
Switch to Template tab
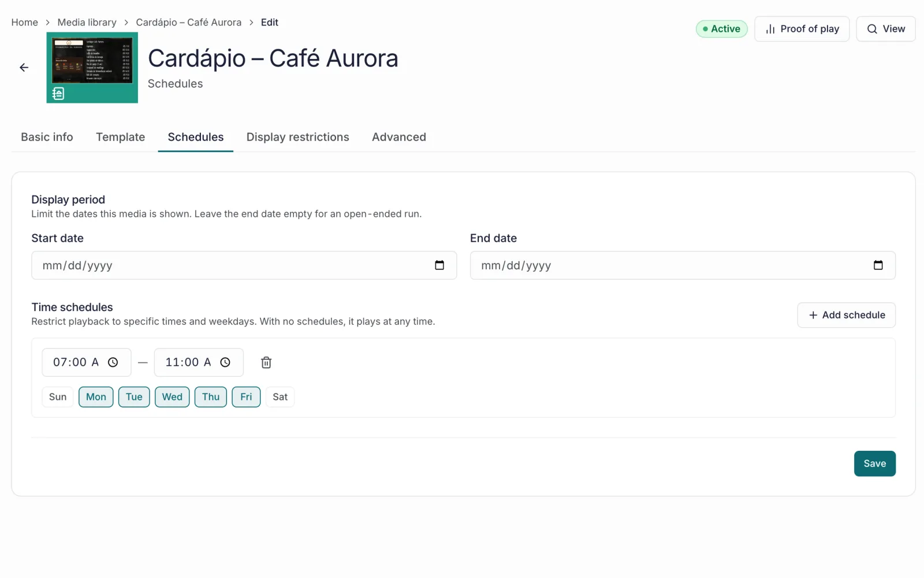pos(120,137)
